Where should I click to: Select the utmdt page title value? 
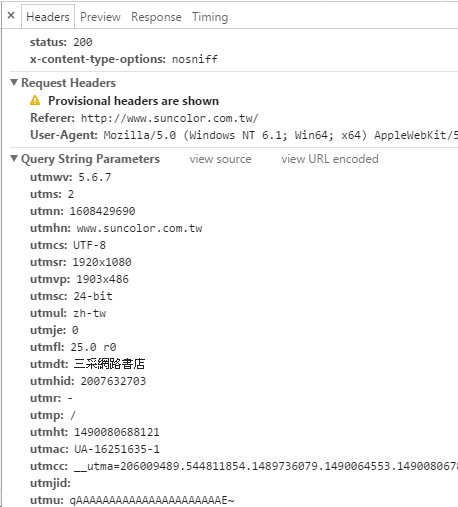(x=109, y=364)
